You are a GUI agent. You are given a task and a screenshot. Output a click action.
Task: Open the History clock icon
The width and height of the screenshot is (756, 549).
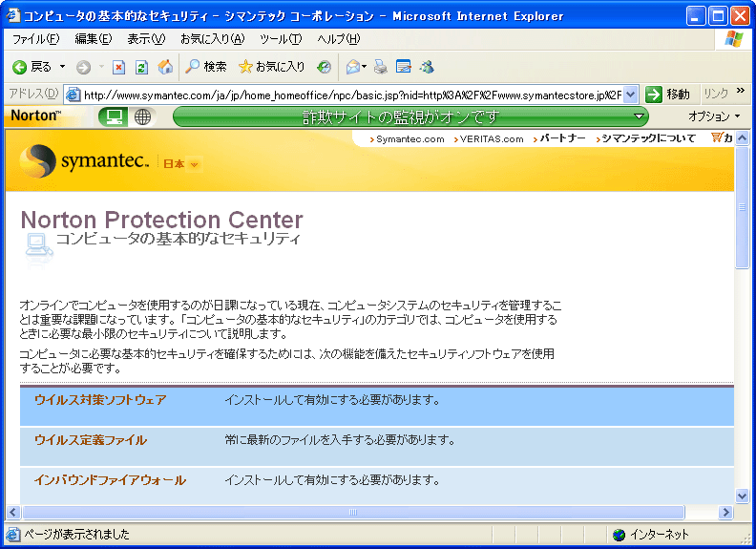[324, 67]
